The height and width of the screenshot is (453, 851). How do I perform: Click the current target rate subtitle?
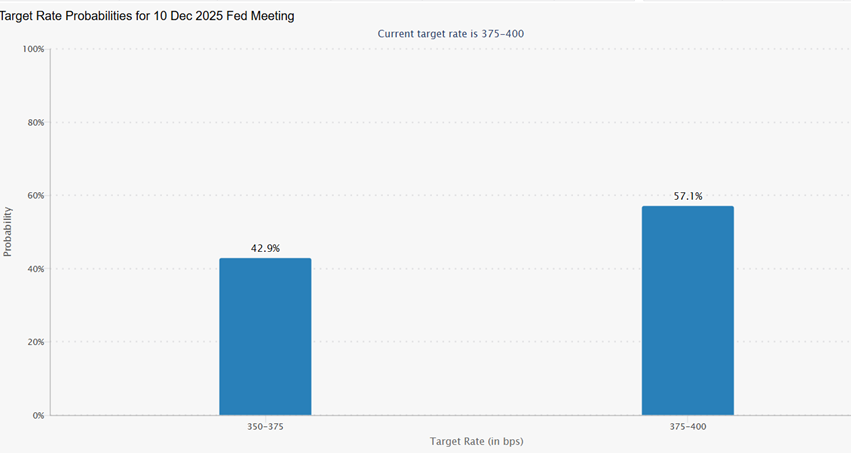click(x=450, y=34)
